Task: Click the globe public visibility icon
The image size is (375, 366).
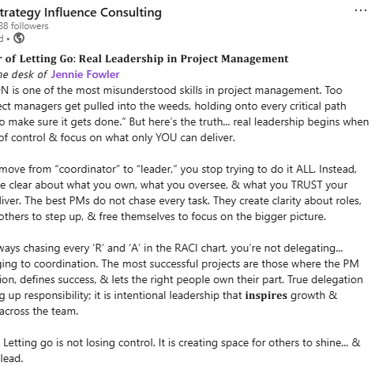Action: coord(19,38)
